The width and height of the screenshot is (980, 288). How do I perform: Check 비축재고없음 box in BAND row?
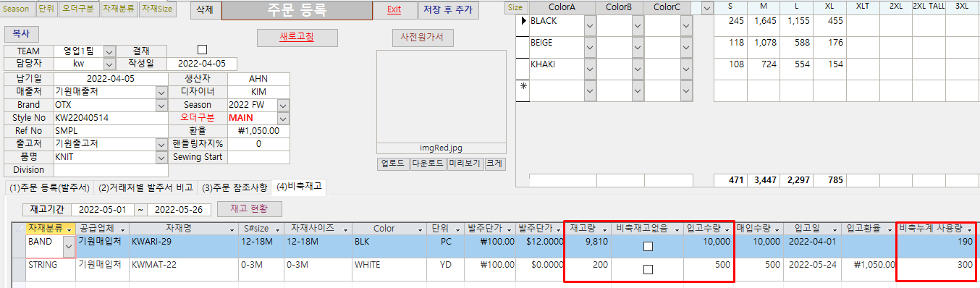point(648,246)
